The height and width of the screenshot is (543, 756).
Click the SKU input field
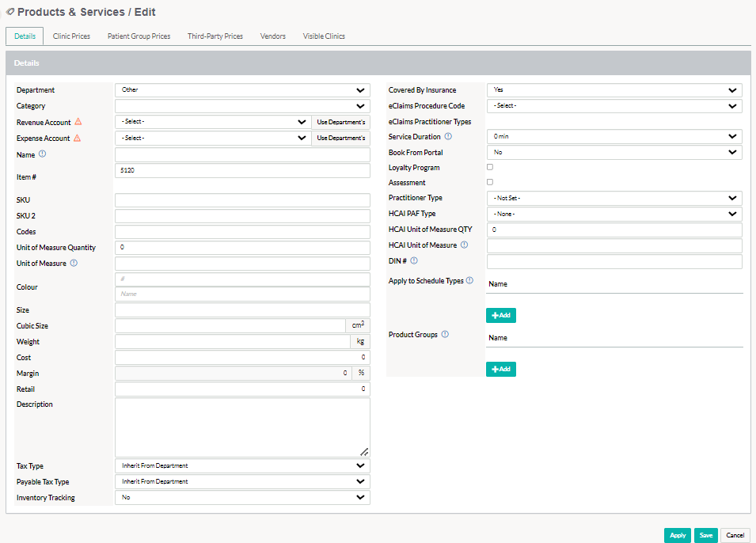pyautogui.click(x=242, y=200)
